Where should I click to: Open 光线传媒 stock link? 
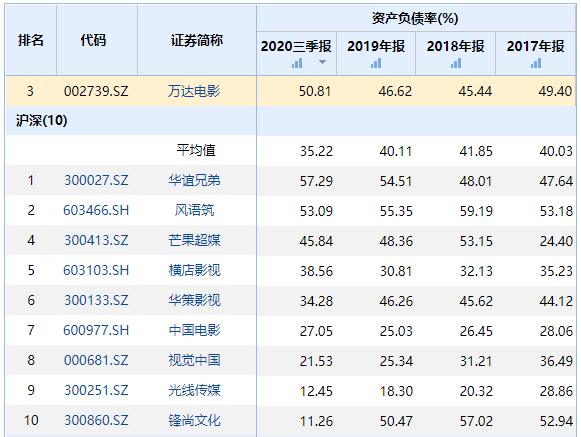pos(194,390)
